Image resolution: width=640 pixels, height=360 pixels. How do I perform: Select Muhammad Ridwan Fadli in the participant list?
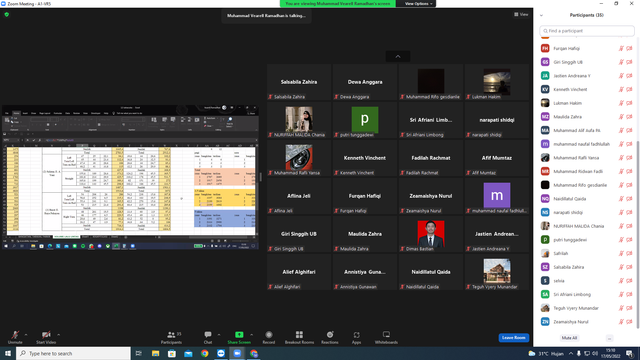coord(586,171)
